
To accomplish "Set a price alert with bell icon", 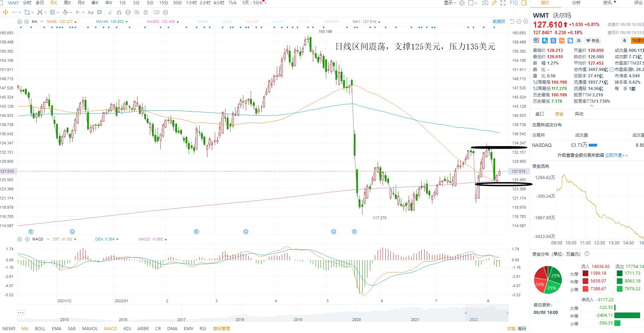I will point(625,41).
